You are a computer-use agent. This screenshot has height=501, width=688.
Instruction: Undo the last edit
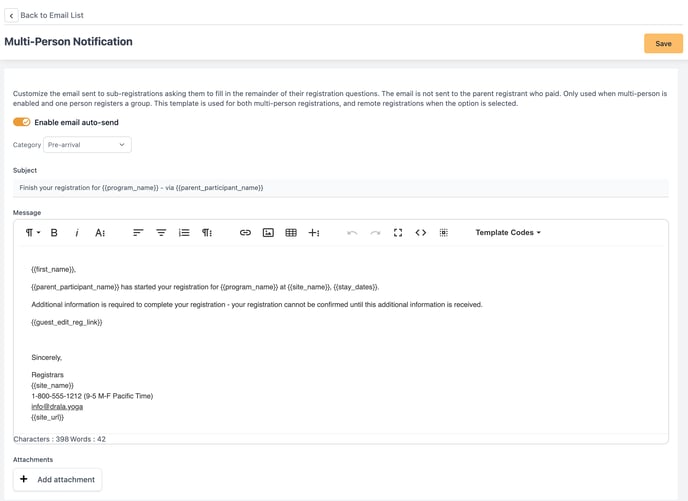click(x=352, y=233)
